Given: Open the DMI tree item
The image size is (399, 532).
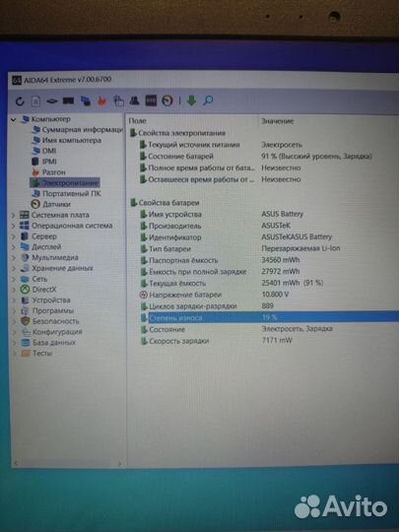Looking at the screenshot, I should point(44,151).
